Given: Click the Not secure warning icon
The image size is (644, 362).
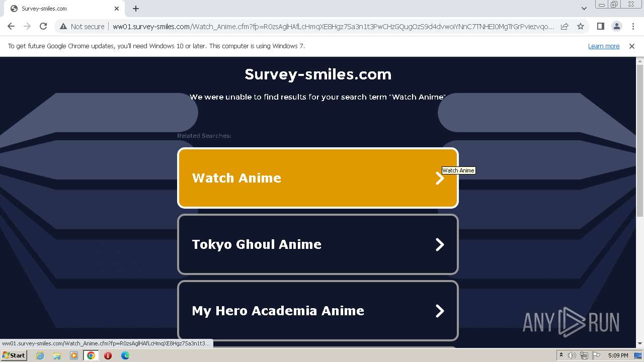Looking at the screenshot, I should [63, 26].
